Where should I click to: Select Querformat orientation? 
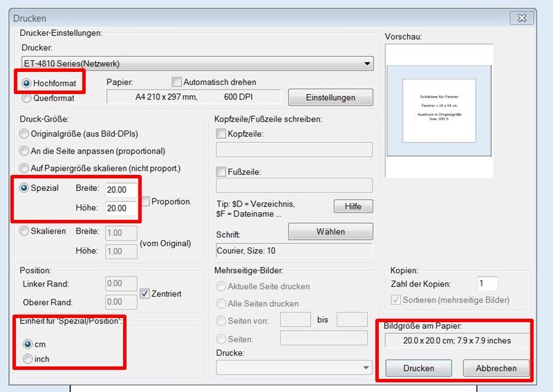27,98
